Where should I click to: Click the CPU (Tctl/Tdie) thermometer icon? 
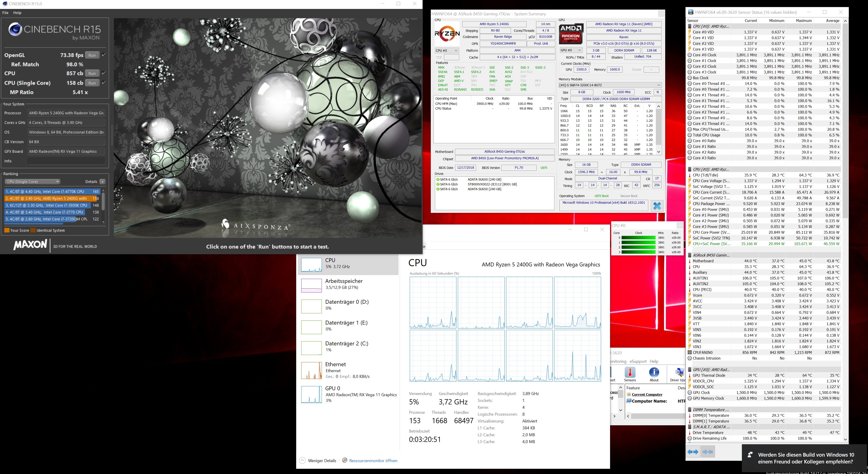click(x=690, y=175)
